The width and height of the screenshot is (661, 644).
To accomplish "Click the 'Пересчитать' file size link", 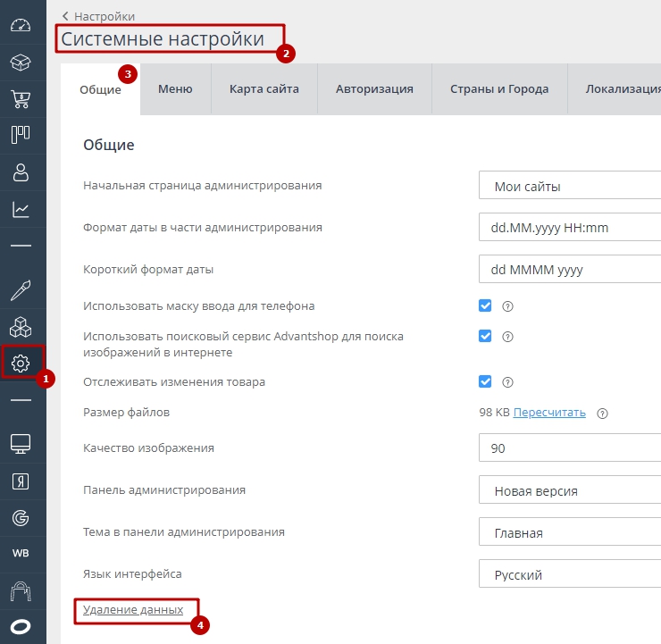I will [549, 413].
